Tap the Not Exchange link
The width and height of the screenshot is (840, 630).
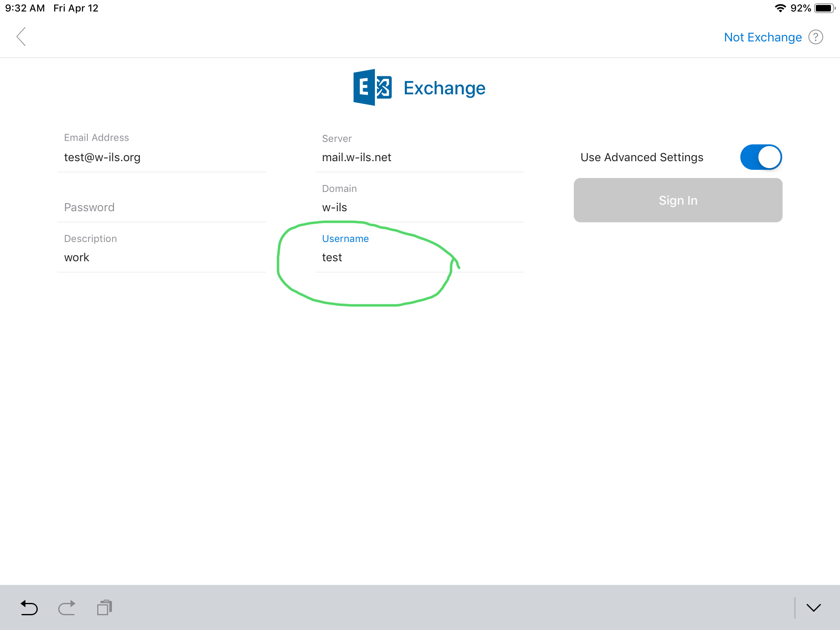click(x=762, y=37)
